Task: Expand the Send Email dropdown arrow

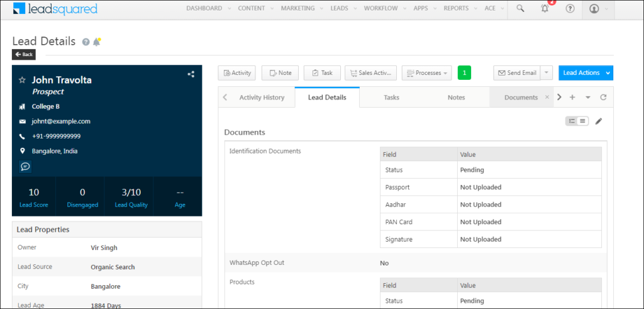Action: (547, 73)
